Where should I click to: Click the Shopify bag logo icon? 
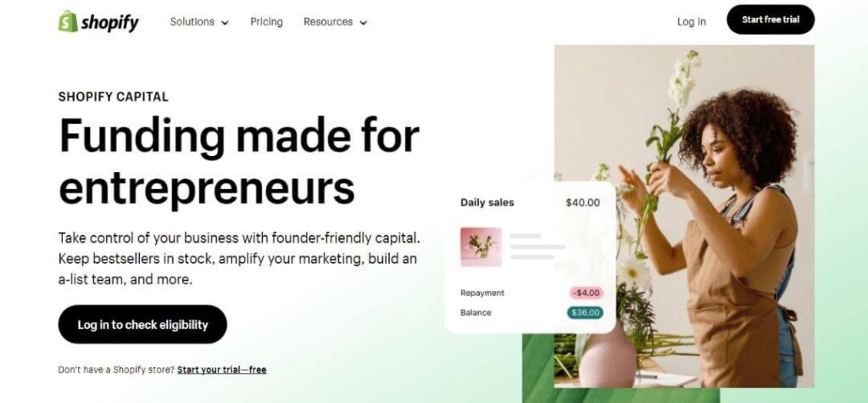68,21
